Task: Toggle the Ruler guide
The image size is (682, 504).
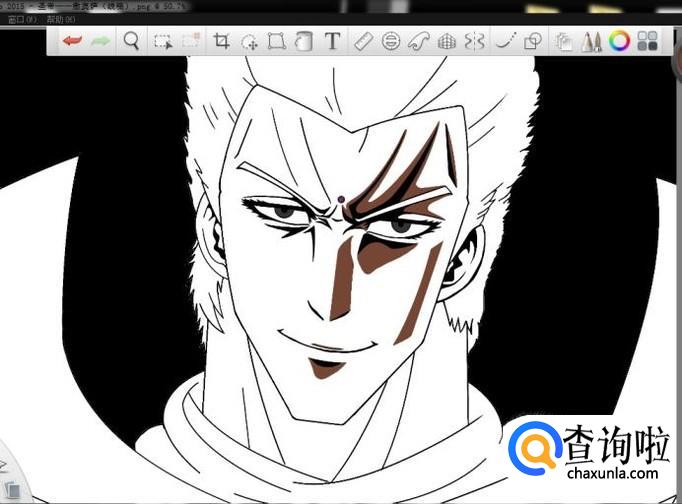Action: pos(363,41)
